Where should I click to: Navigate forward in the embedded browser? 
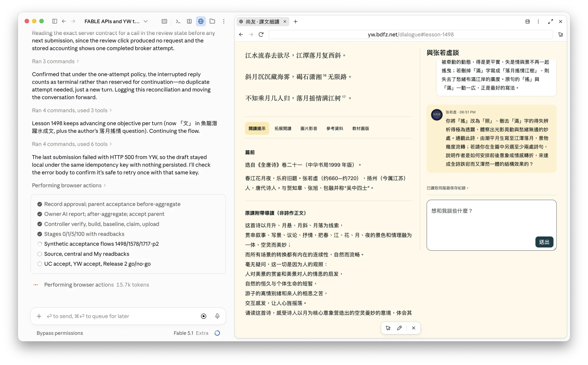[x=251, y=34]
